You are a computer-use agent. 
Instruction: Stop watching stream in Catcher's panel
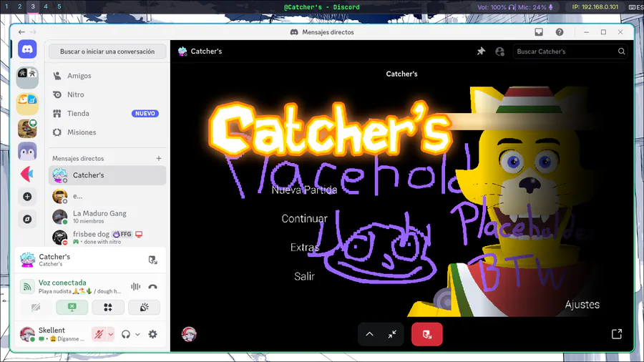click(x=153, y=260)
